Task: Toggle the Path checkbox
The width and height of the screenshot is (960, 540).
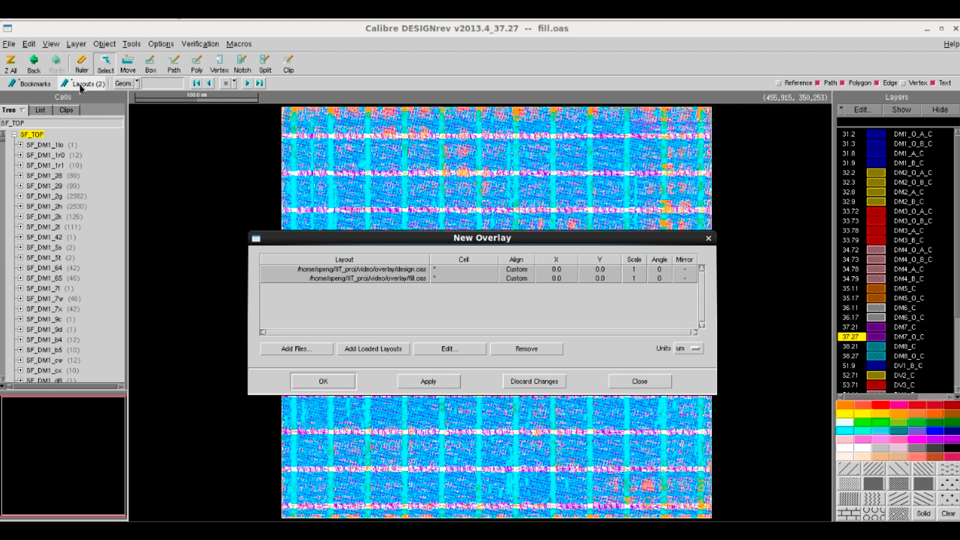Action: [817, 83]
